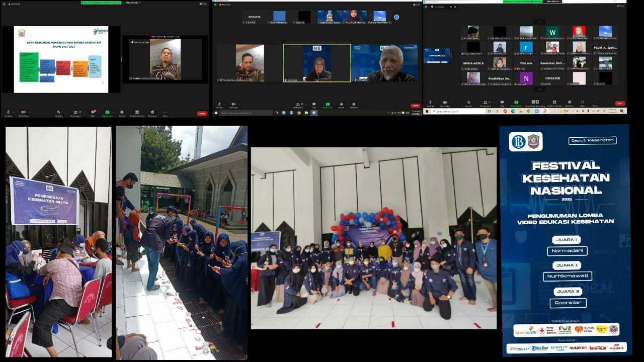Click green Share Screen in left Zoom window
This screenshot has height=362, width=644.
(107, 113)
